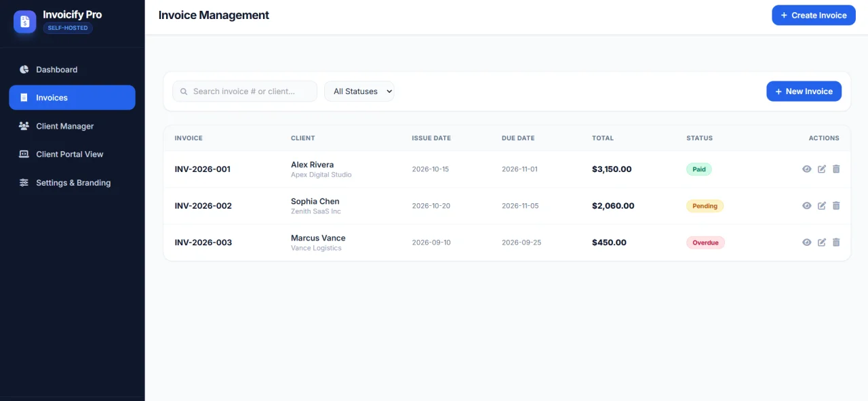The image size is (868, 401).
Task: Click the $450.00 total
Action: tap(609, 242)
